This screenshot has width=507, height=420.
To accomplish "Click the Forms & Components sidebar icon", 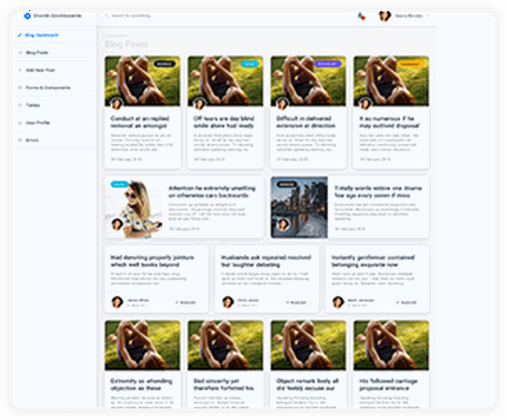I will 19,87.
